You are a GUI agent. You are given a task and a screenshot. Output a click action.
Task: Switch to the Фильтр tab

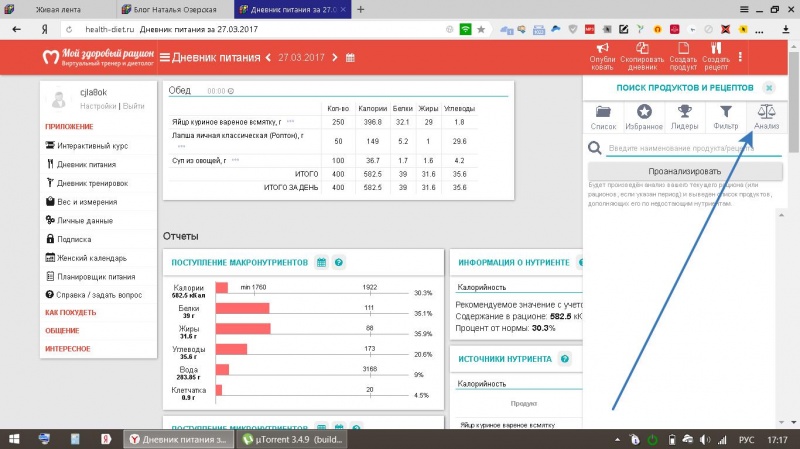click(726, 117)
